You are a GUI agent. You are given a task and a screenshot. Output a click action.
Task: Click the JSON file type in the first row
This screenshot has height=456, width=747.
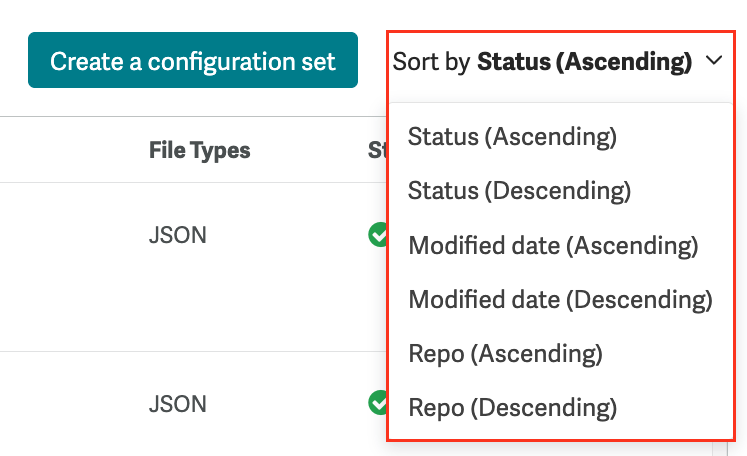[177, 236]
